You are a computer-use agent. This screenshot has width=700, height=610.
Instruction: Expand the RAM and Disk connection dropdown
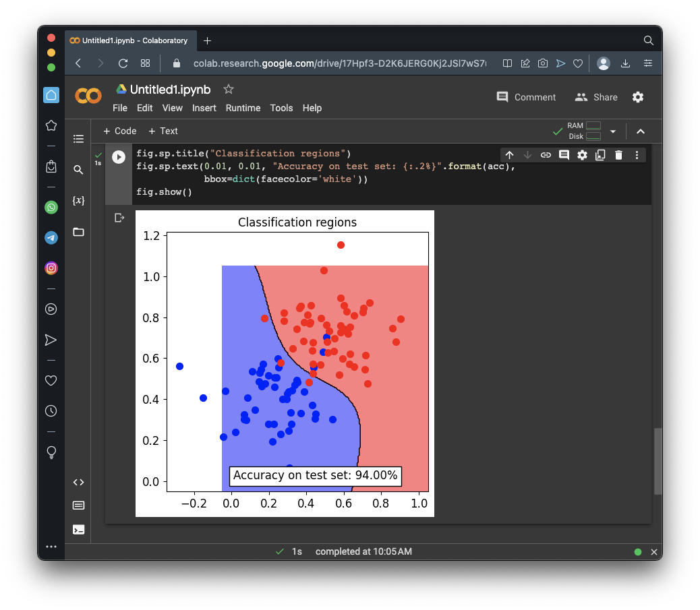(x=613, y=131)
